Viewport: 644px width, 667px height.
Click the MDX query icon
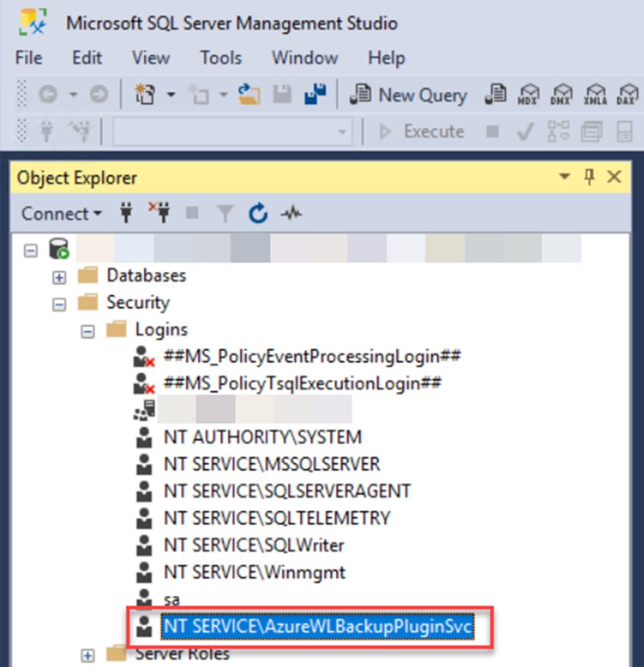coord(527,95)
